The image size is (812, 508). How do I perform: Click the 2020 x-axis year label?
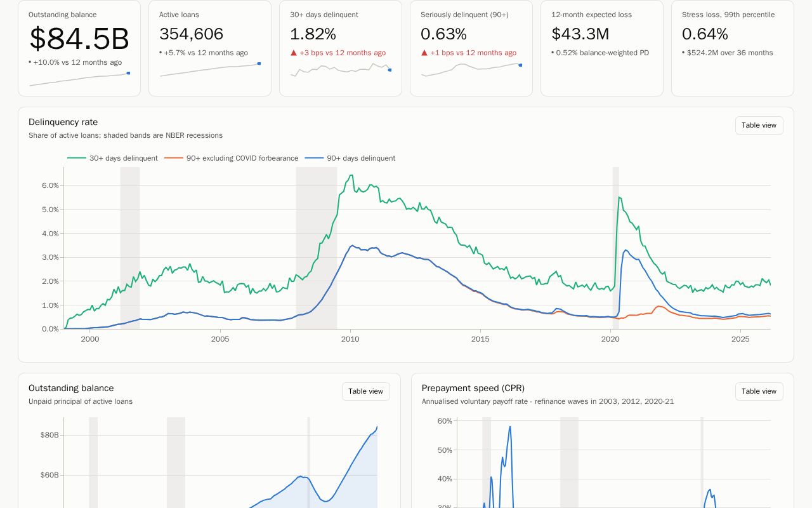click(x=610, y=339)
